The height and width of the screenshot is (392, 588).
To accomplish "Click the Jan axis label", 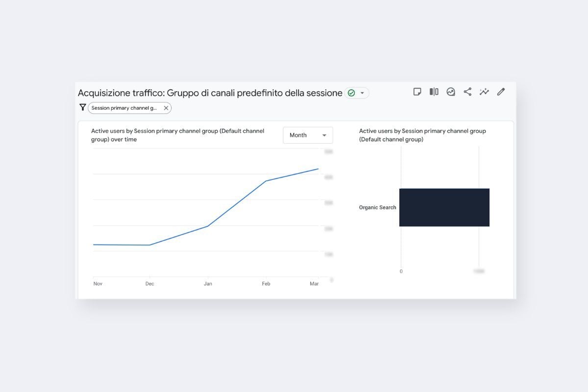I will tap(208, 284).
